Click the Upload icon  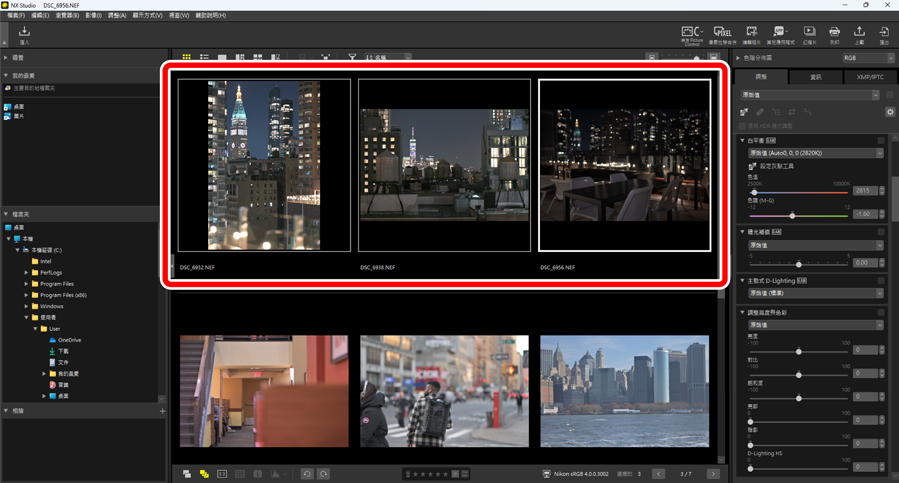click(x=859, y=35)
